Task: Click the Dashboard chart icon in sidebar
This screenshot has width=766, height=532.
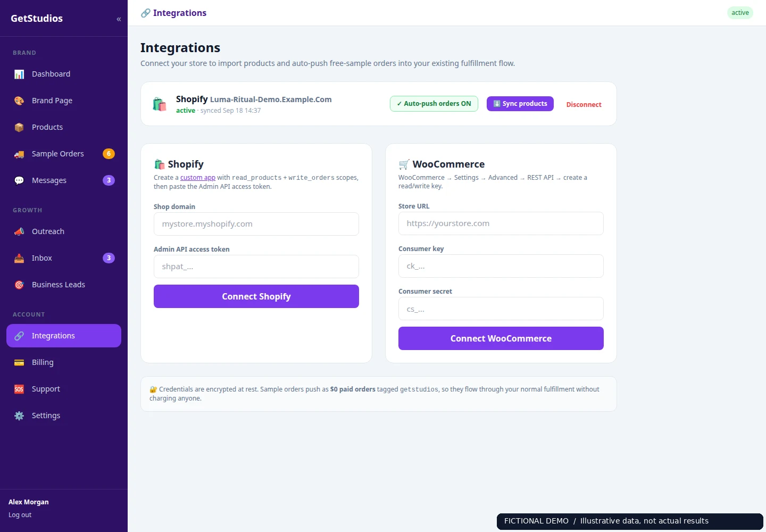Action: [x=19, y=74]
